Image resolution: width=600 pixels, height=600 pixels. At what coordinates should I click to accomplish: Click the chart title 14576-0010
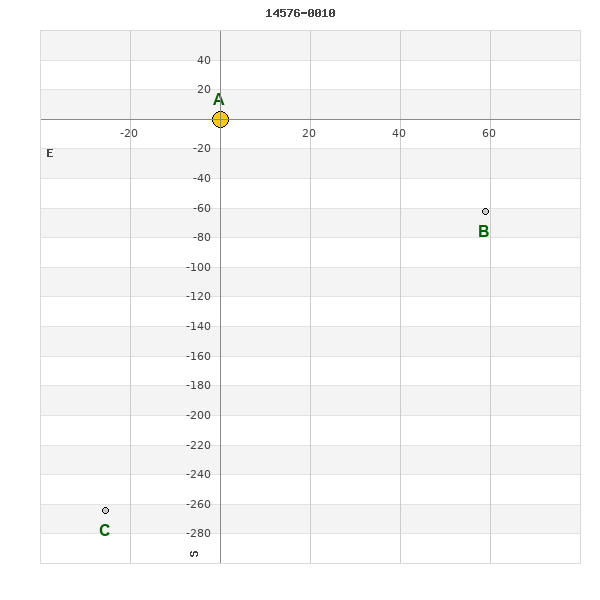(300, 13)
